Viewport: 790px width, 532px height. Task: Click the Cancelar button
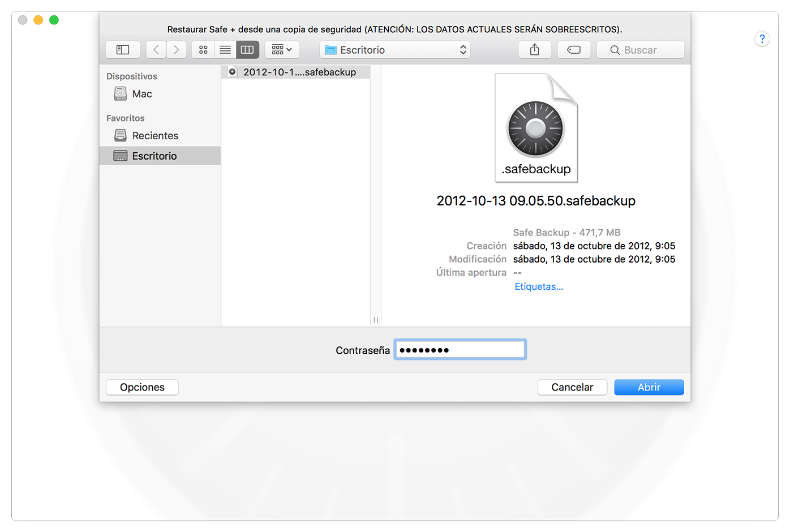coord(572,387)
